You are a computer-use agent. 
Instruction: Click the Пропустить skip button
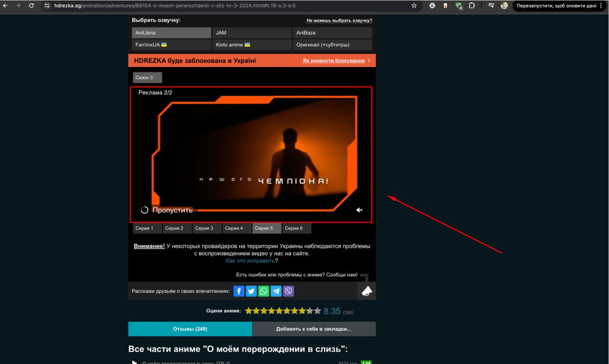coord(172,209)
